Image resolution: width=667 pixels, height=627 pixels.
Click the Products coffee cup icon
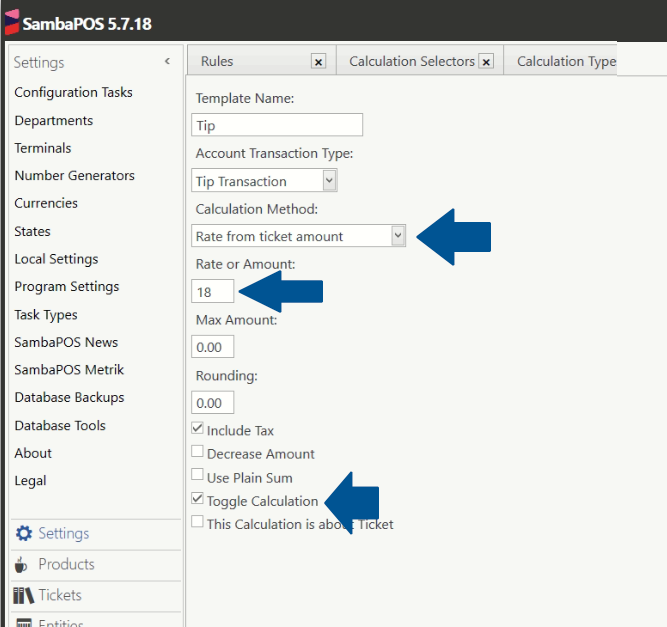point(21,564)
